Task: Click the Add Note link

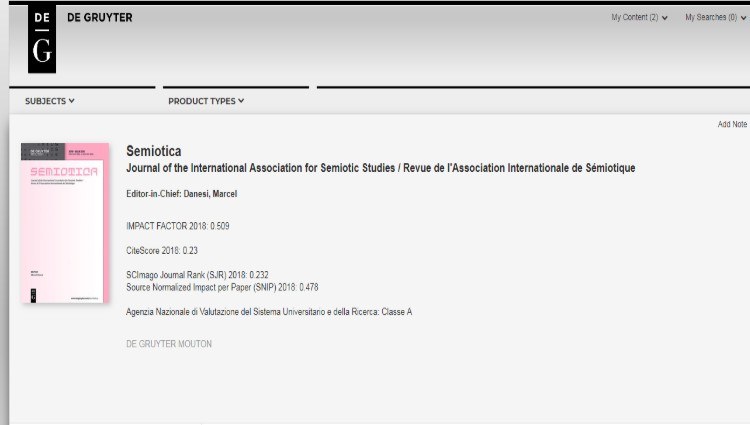Action: click(732, 124)
